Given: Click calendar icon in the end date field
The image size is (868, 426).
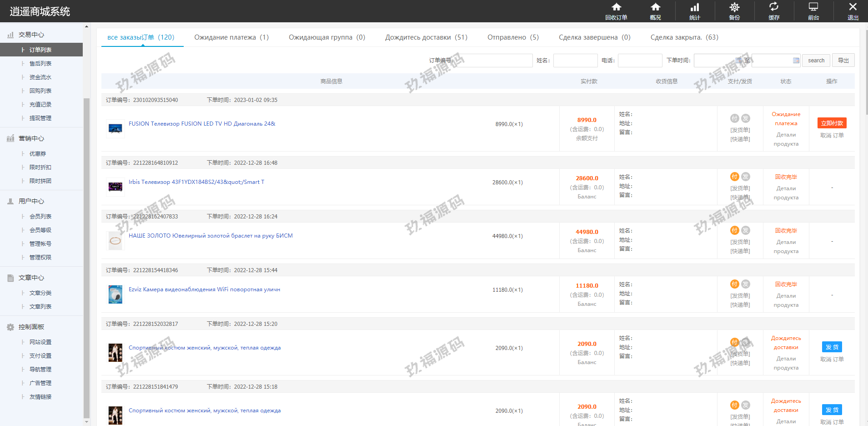Looking at the screenshot, I should [796, 61].
